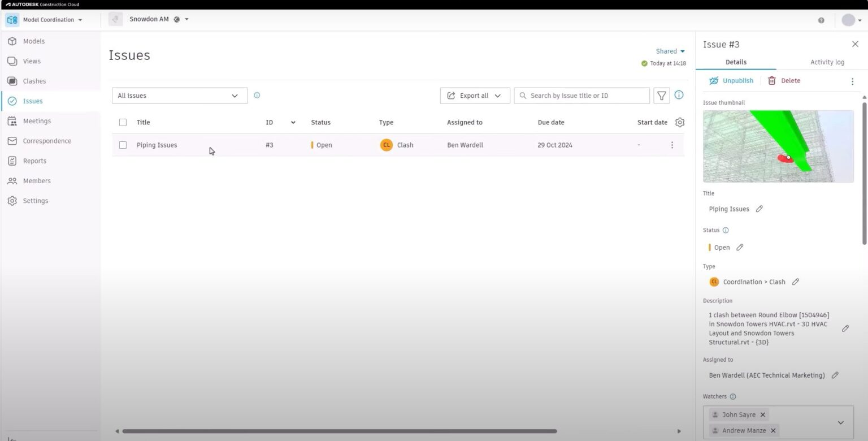Open the Shared visibility dropdown
Screen dimensions: 868x441
click(670, 51)
